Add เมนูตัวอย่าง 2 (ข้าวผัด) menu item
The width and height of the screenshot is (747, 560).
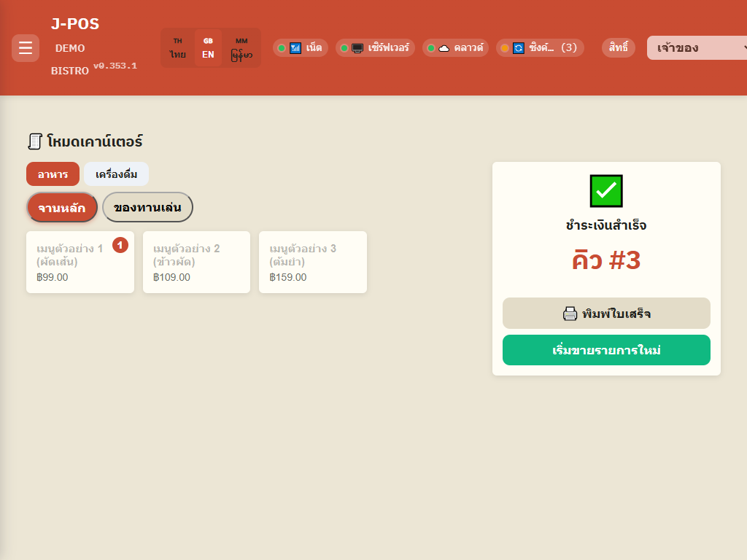pos(196,262)
